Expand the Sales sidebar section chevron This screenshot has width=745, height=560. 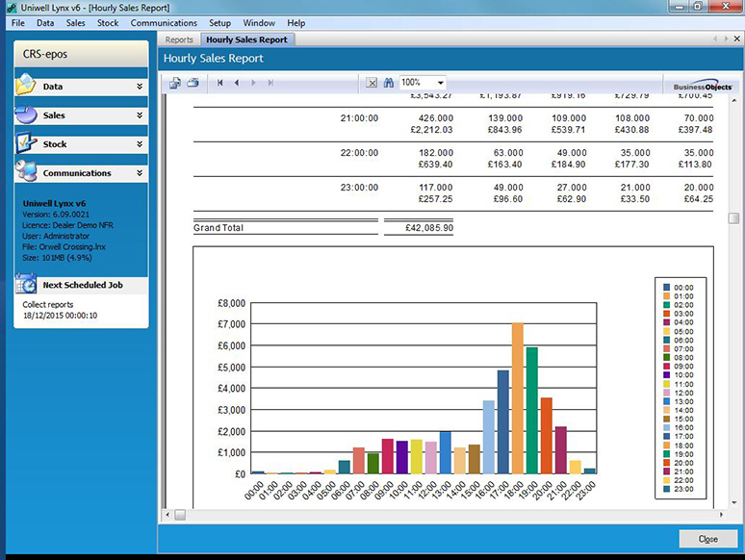[x=140, y=115]
